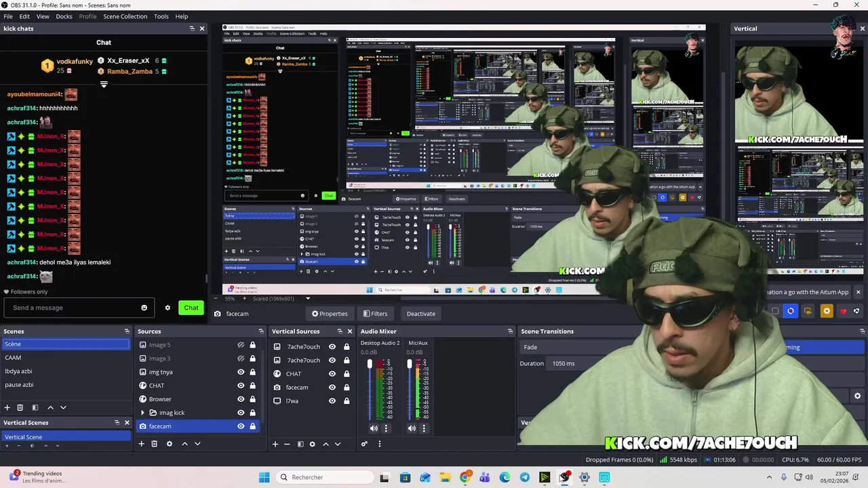Screen dimensions: 868x488
Task: Hide the Browser source
Action: click(x=241, y=399)
